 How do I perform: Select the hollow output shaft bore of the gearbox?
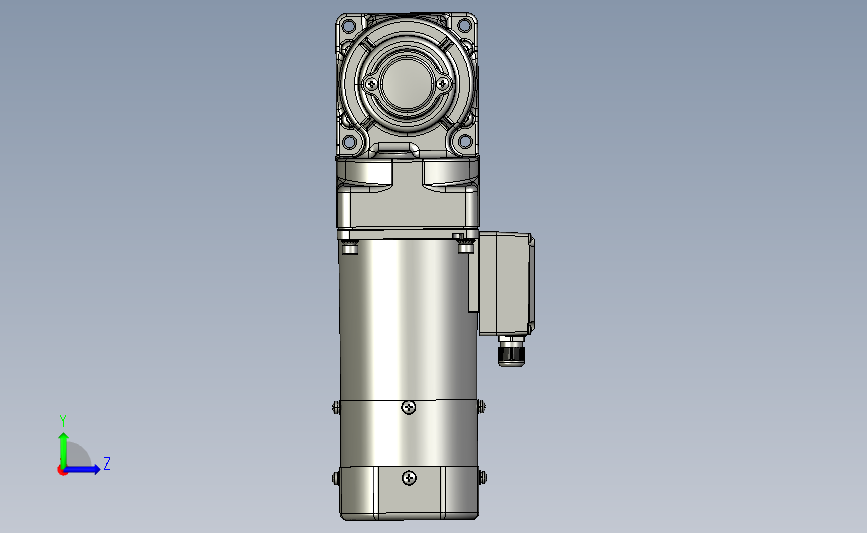tap(407, 83)
